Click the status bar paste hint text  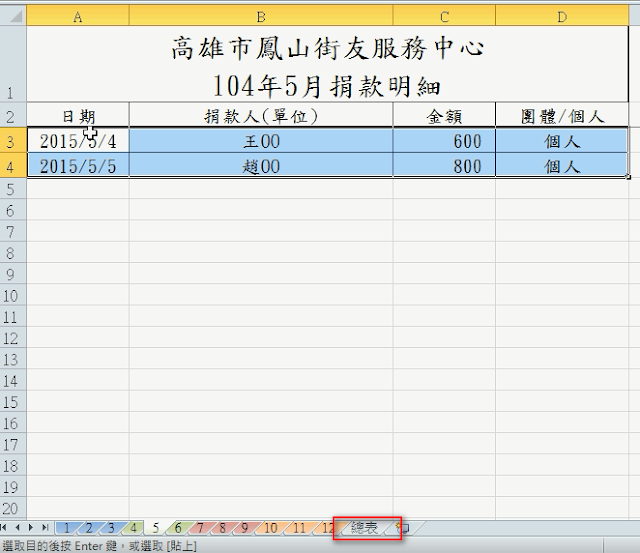(100, 546)
